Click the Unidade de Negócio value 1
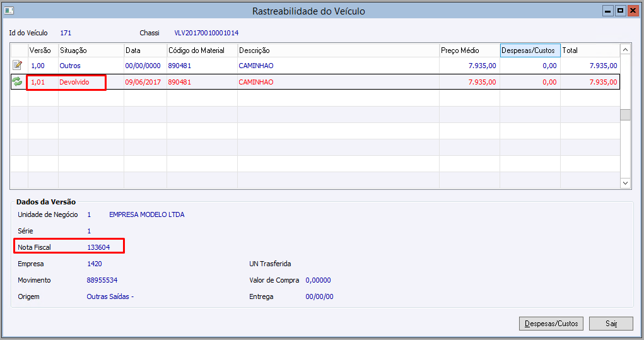Screen dimensions: 644x340 89,214
